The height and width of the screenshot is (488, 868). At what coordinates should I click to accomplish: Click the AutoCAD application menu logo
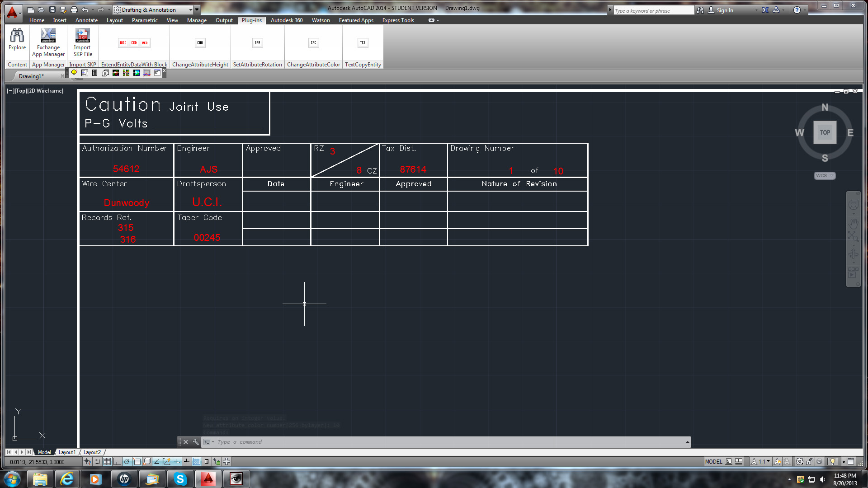(12, 12)
